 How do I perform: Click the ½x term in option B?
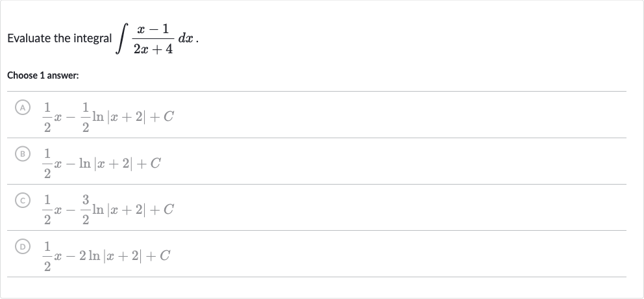tap(53, 164)
